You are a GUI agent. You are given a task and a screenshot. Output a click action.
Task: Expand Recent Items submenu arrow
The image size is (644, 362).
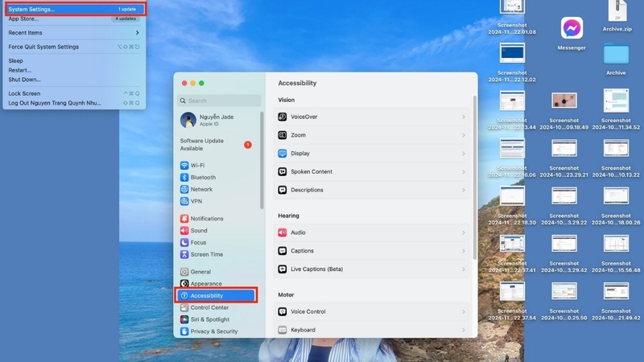click(137, 33)
